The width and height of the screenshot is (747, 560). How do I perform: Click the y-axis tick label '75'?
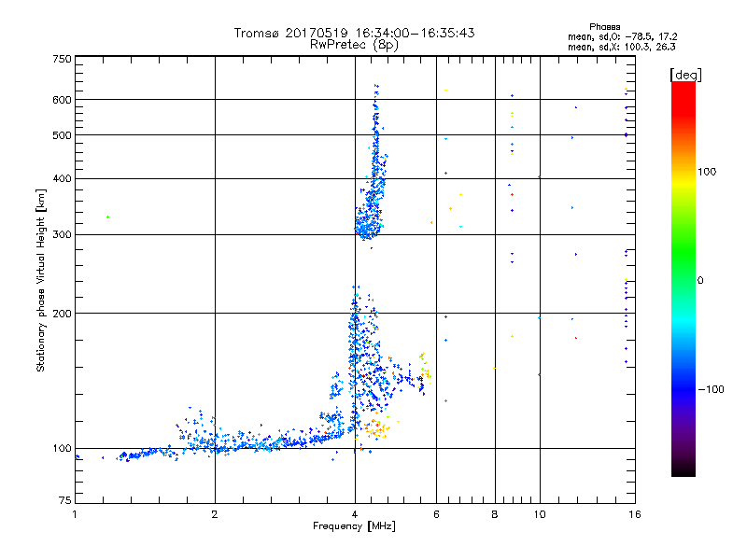coord(65,500)
